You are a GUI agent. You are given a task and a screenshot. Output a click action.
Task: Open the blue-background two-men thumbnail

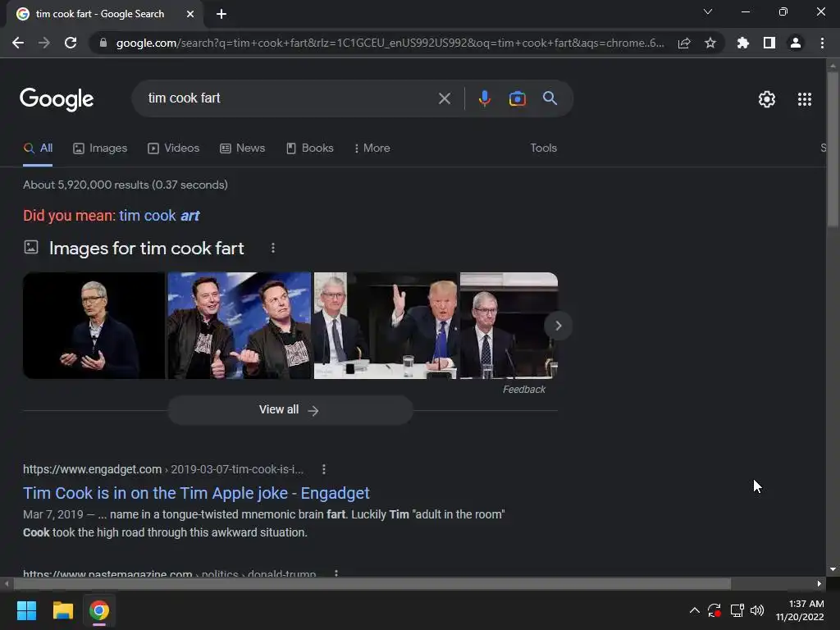(x=240, y=326)
